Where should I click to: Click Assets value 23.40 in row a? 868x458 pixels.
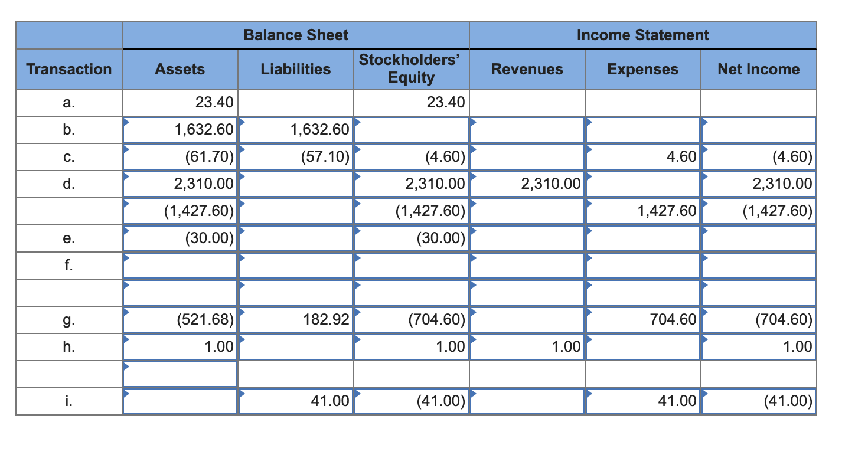[214, 103]
